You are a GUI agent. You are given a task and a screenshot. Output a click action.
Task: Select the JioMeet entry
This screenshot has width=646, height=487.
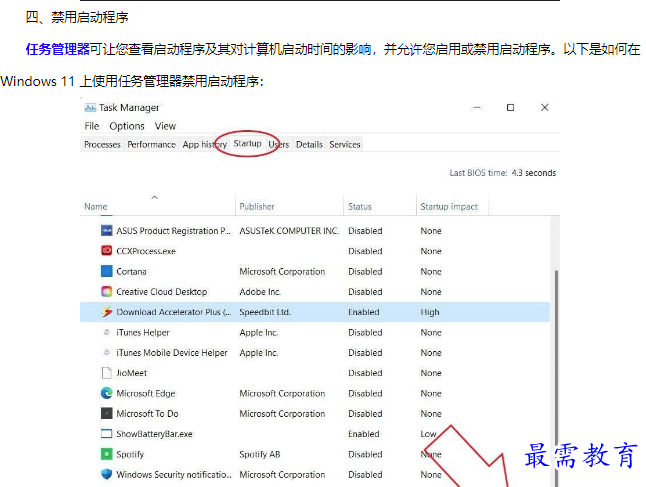coord(131,373)
